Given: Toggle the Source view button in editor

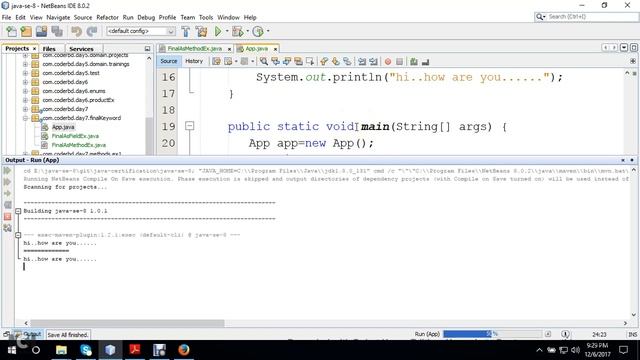Looking at the screenshot, I should pos(169,61).
